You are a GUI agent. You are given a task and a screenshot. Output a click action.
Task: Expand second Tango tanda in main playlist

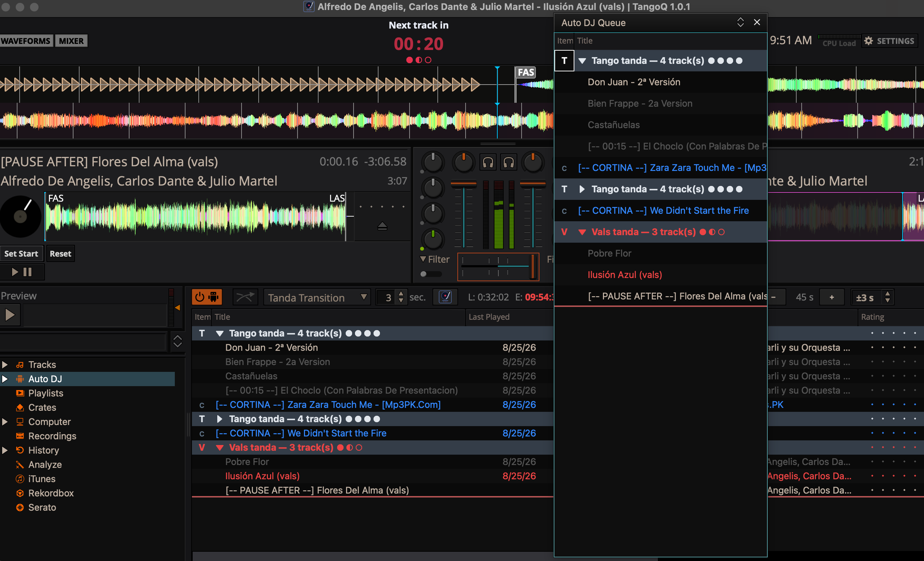click(x=220, y=419)
